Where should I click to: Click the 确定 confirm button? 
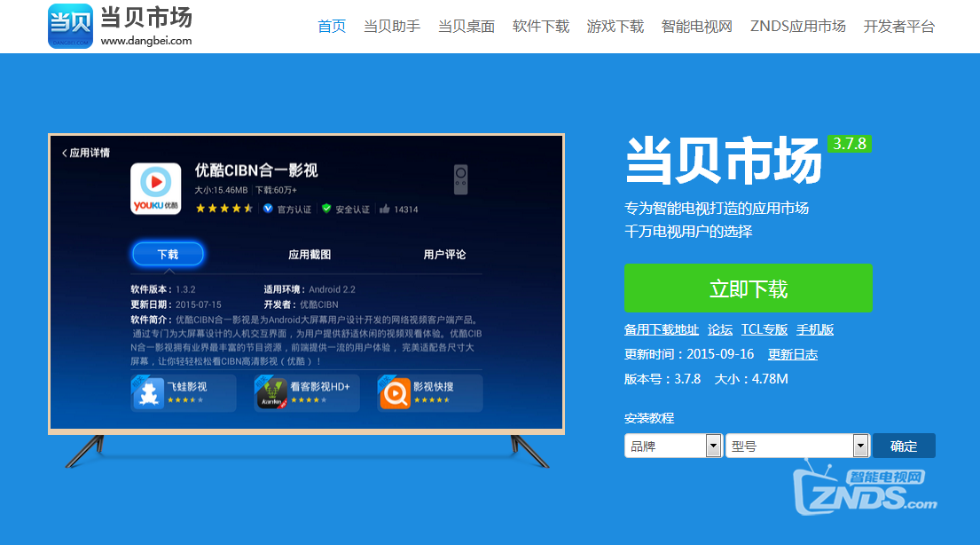pos(904,446)
